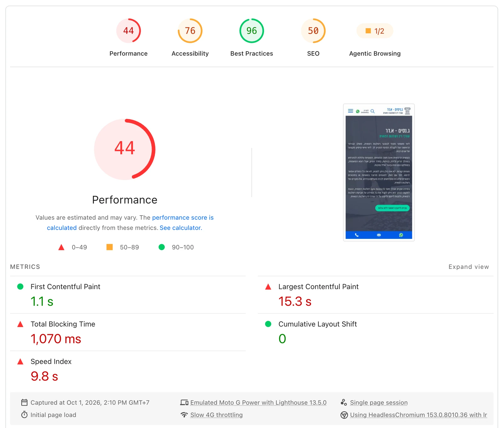Click the Performance score gauge 44 at top
Image resolution: width=504 pixels, height=428 pixels.
click(129, 31)
